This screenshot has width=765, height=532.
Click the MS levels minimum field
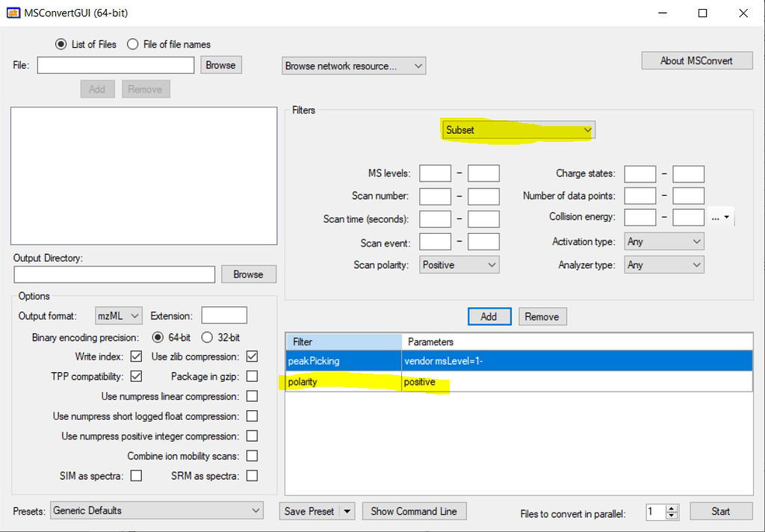click(x=436, y=173)
